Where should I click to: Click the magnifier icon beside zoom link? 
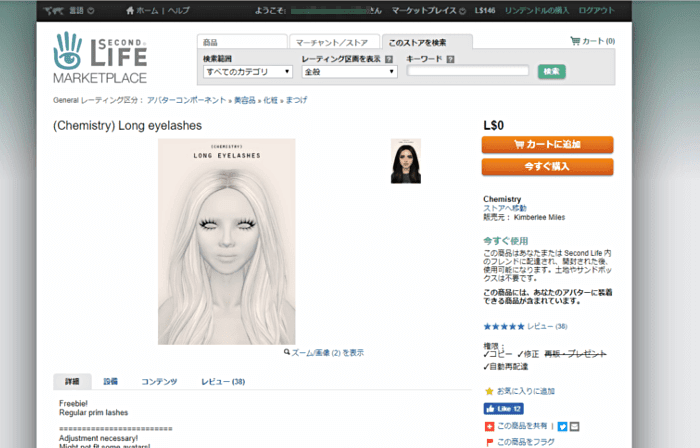(287, 352)
